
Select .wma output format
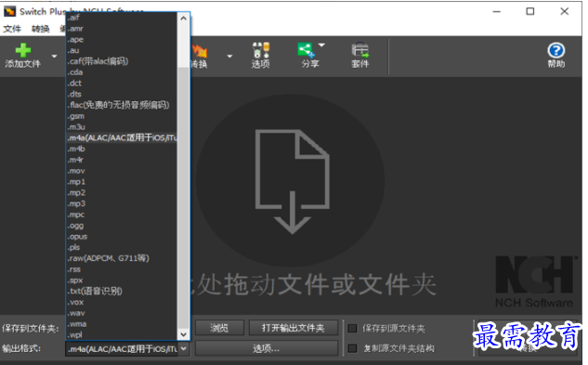122,324
